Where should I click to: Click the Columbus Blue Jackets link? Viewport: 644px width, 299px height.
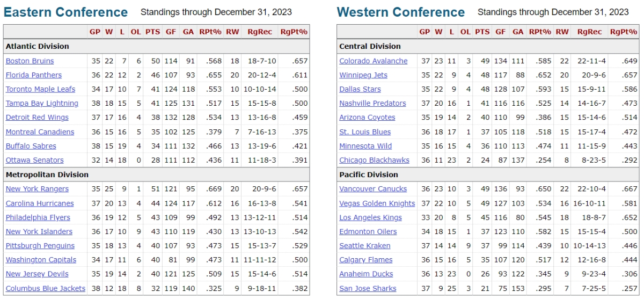point(45,288)
